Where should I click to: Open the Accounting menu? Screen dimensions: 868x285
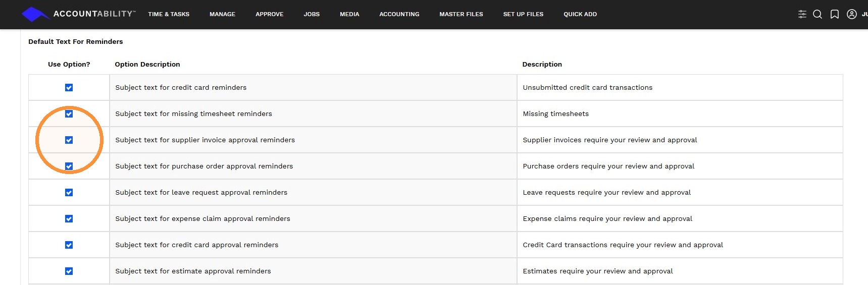click(399, 14)
